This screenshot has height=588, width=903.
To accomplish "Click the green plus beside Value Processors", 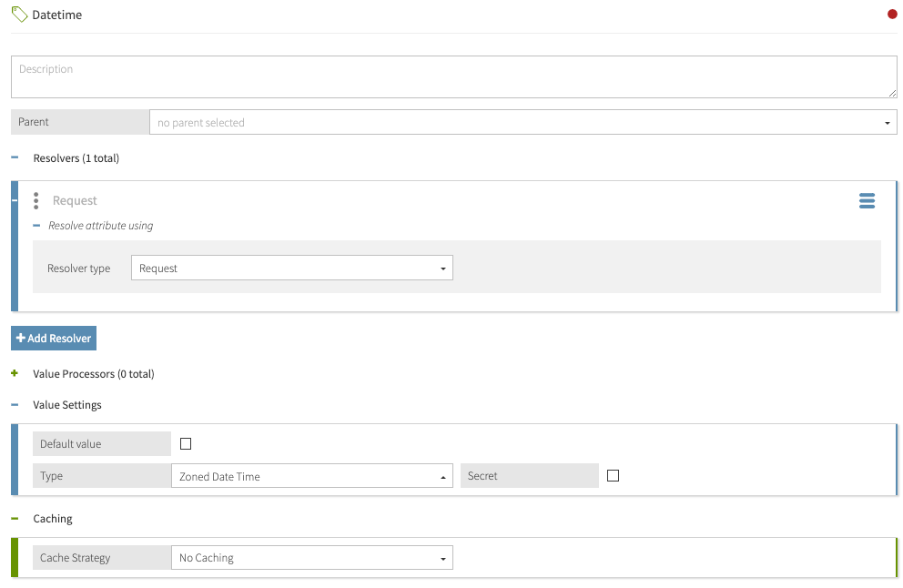I will click(x=14, y=373).
